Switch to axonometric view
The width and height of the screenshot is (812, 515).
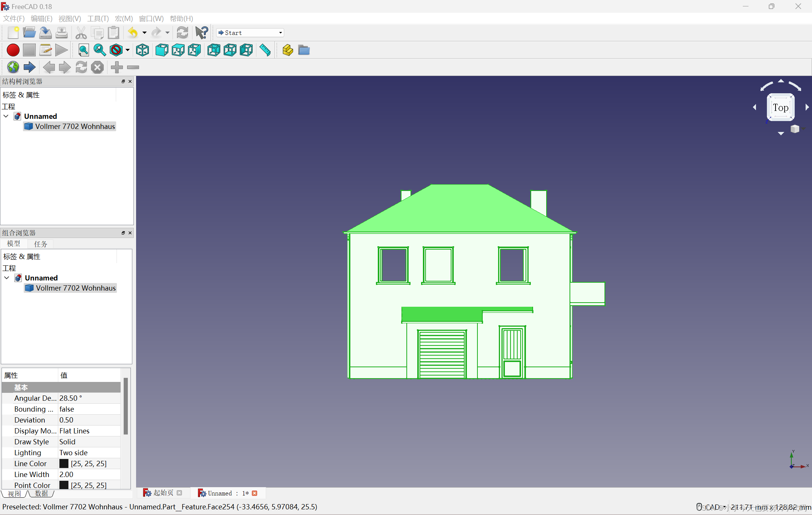click(142, 50)
